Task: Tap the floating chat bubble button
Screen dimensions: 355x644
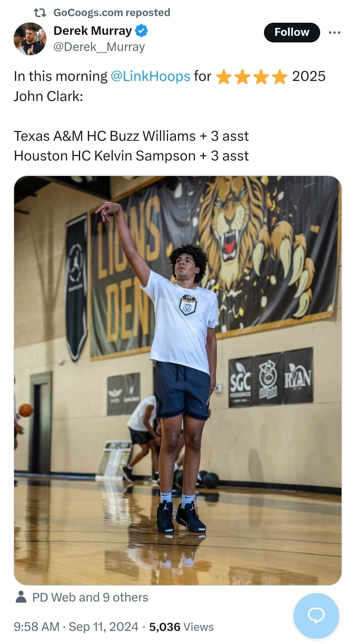Action: (316, 616)
